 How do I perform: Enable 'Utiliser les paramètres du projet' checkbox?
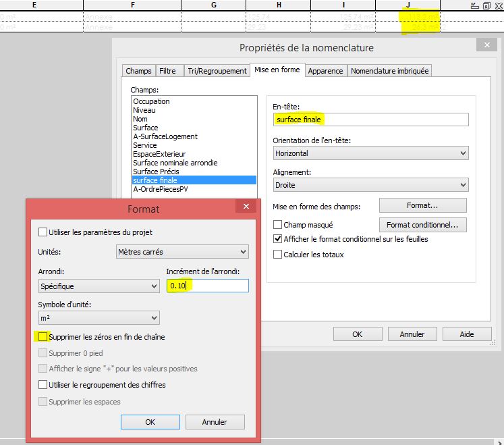[x=43, y=232]
